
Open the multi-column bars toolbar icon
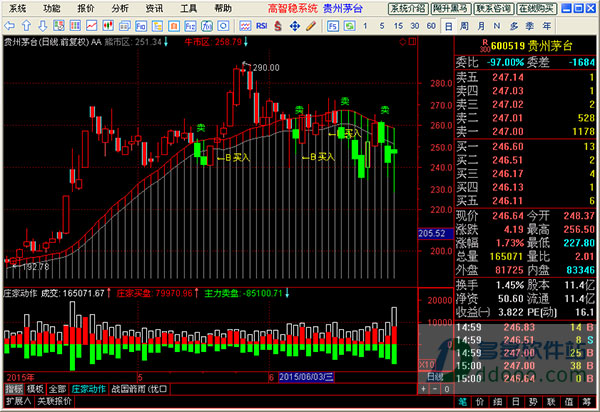point(75,26)
